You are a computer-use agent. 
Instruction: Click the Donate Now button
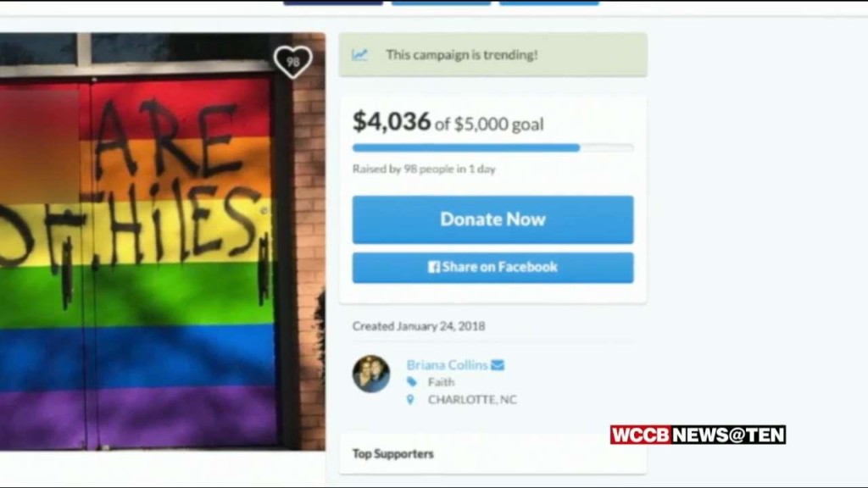point(492,219)
